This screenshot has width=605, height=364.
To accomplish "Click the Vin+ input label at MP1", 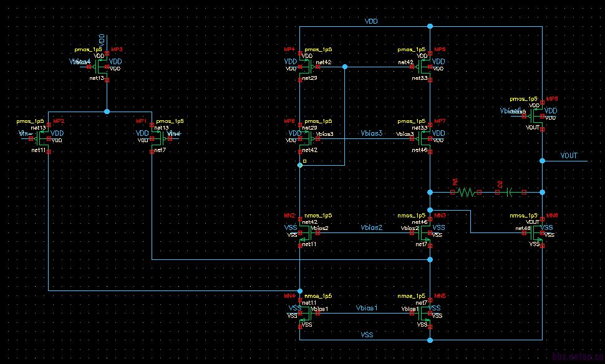I will (x=174, y=133).
